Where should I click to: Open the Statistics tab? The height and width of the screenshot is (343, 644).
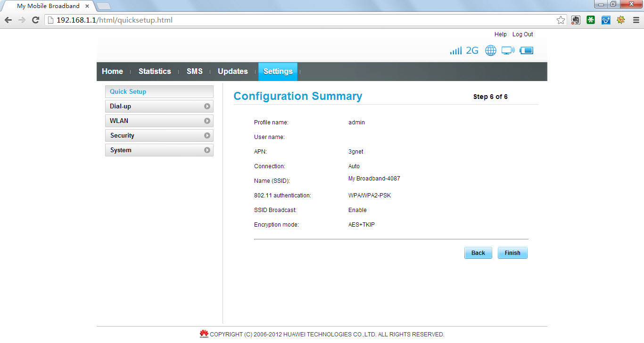155,72
